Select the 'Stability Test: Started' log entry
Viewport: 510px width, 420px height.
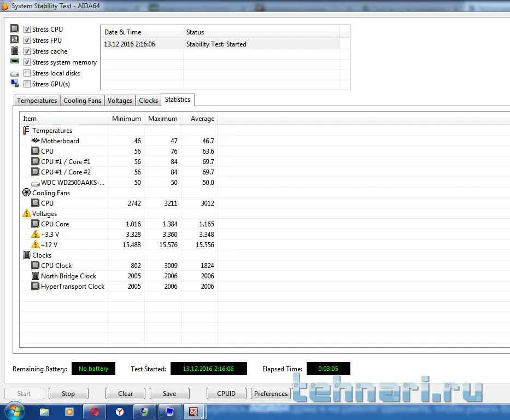point(220,44)
